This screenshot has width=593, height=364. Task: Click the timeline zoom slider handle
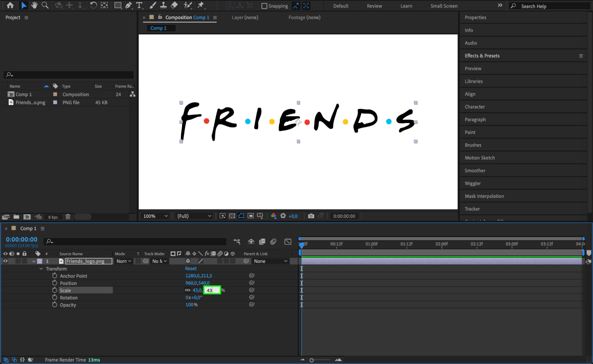tap(311, 360)
